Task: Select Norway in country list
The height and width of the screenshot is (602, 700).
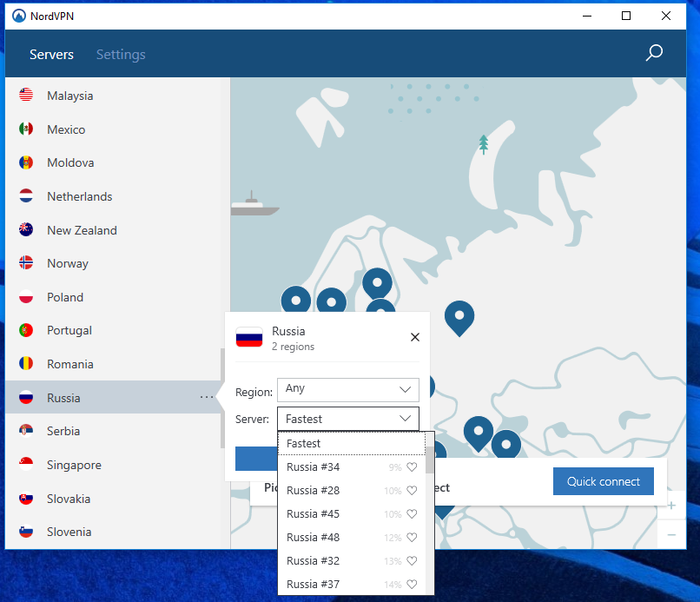Action: point(114,263)
